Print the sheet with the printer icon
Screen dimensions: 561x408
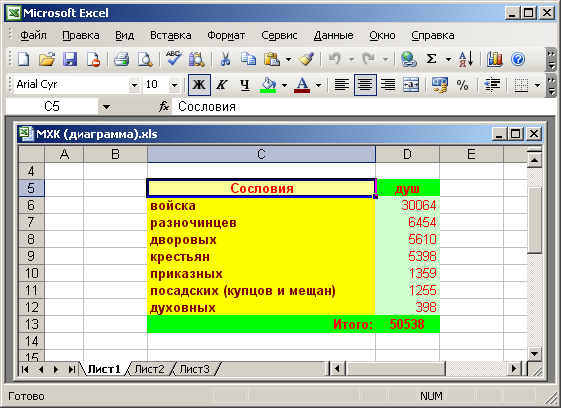[x=122, y=59]
